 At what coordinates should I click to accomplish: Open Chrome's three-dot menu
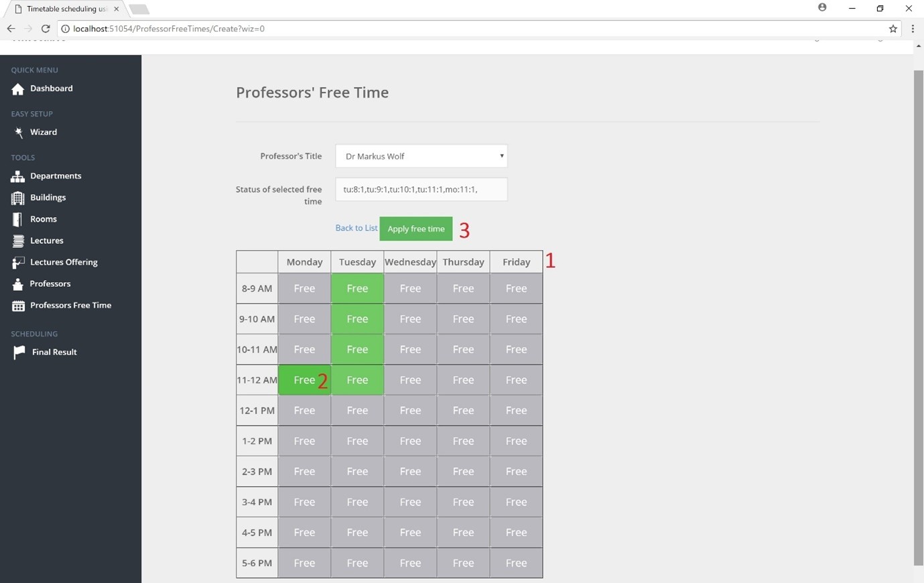pos(913,29)
